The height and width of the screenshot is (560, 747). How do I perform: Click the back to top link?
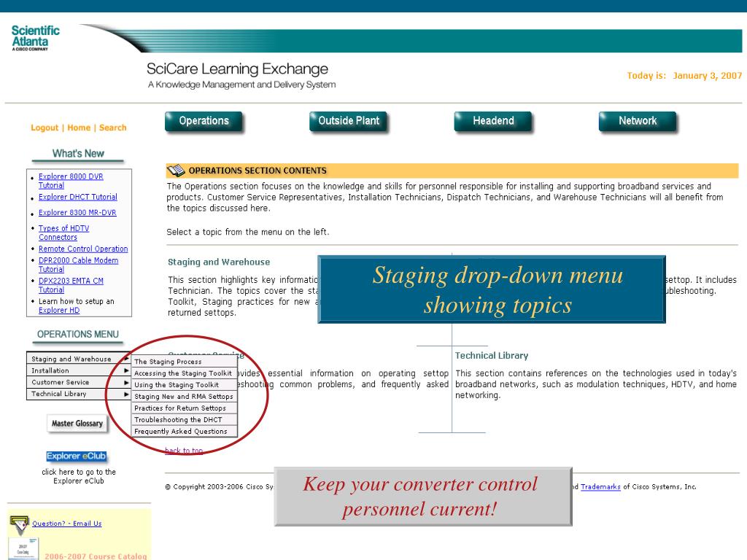[184, 451]
